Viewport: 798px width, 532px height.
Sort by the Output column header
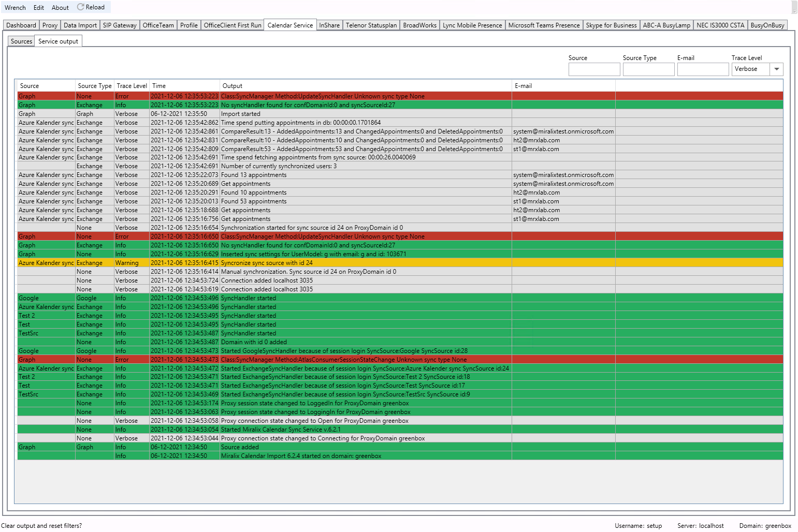pyautogui.click(x=366, y=86)
